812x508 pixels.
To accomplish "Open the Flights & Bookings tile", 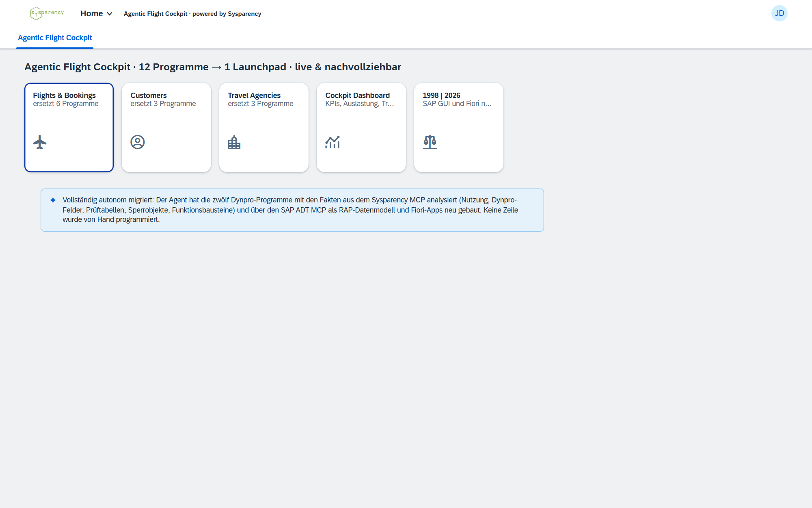I will pos(69,128).
